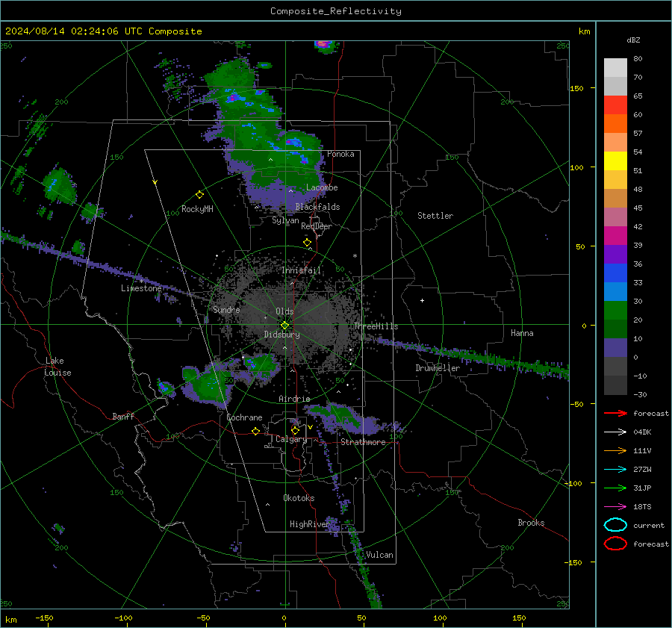Click the green swatch between 30 and 20
The image size is (672, 628).
tap(615, 311)
